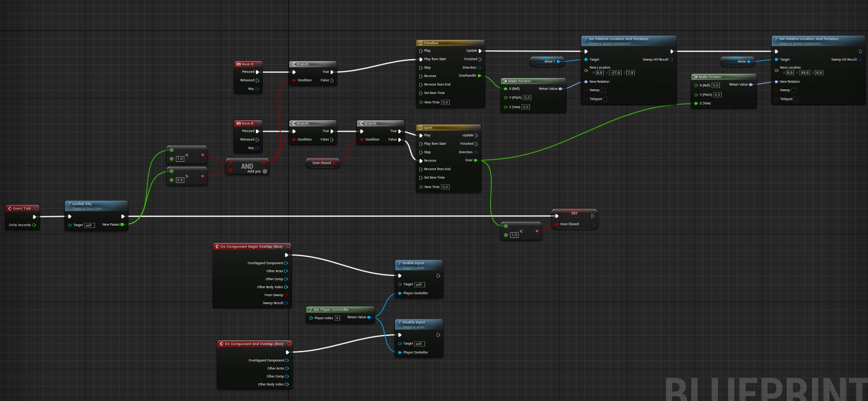
Task: Click the Finished output pin on Timeline node
Action: pos(480,59)
